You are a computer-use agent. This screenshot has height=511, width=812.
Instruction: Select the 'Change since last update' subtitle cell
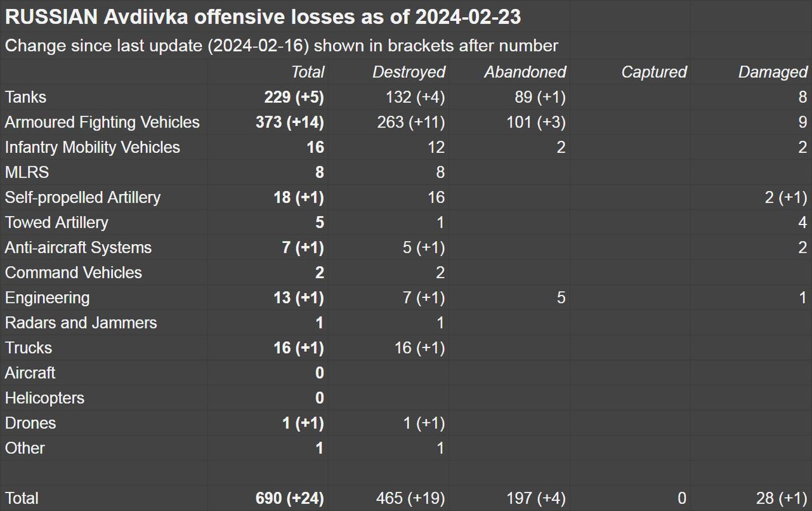(281, 46)
